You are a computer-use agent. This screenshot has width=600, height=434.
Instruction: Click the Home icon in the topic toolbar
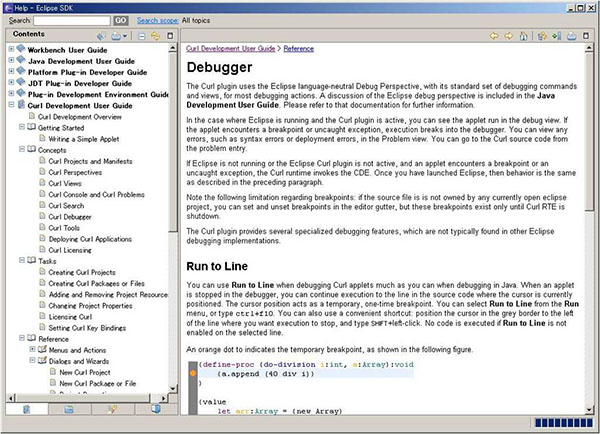[x=523, y=36]
